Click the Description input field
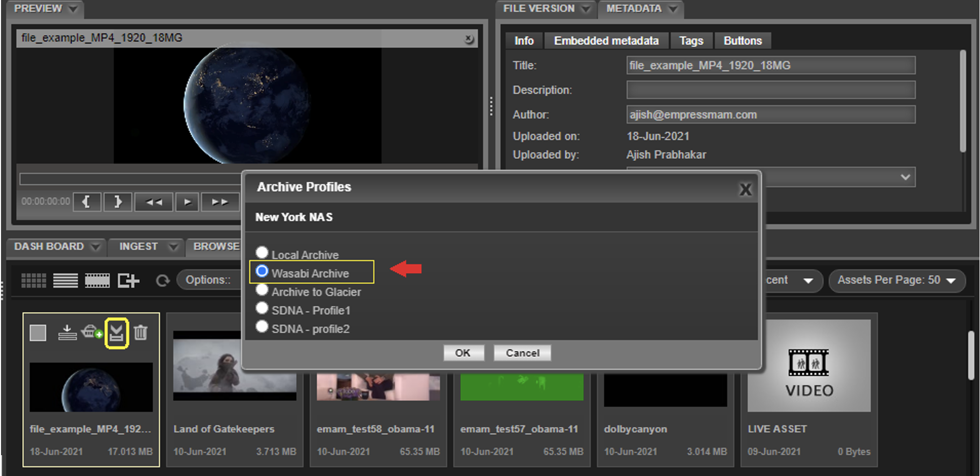This screenshot has width=980, height=476. click(771, 90)
